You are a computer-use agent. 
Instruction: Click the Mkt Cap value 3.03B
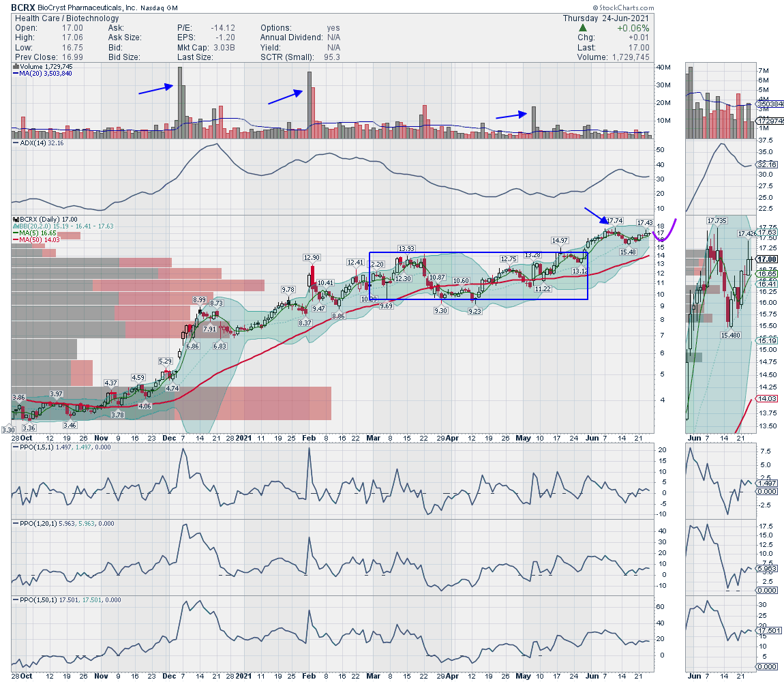224,48
